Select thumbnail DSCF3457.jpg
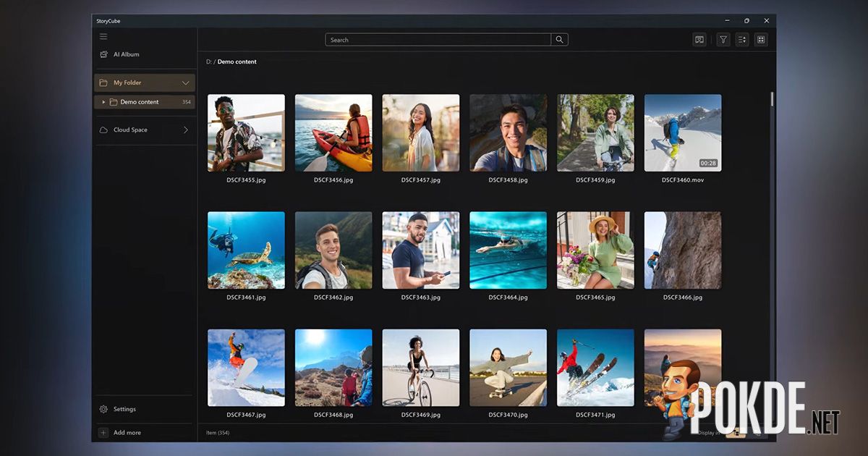The image size is (868, 456). [421, 133]
